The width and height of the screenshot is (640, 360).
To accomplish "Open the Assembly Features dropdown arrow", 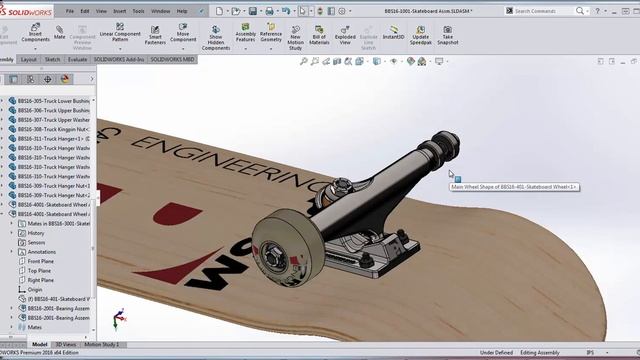I will [x=245, y=49].
